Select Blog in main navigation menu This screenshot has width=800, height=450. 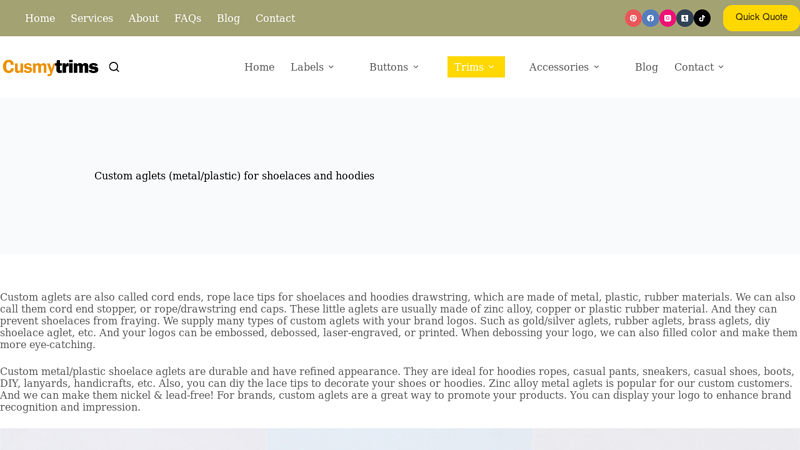pyautogui.click(x=646, y=67)
